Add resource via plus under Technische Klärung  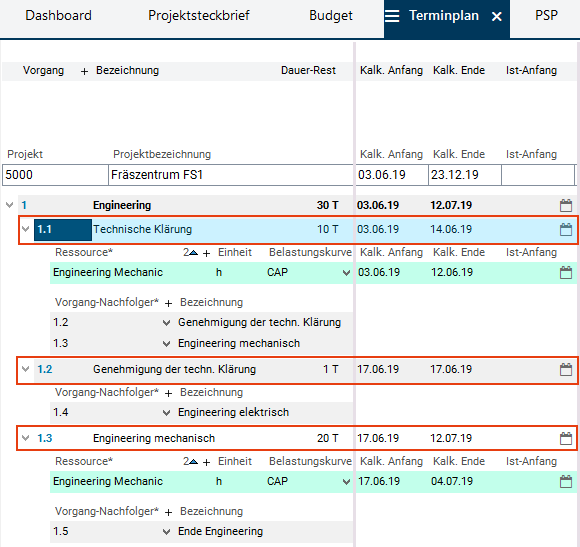206,253
